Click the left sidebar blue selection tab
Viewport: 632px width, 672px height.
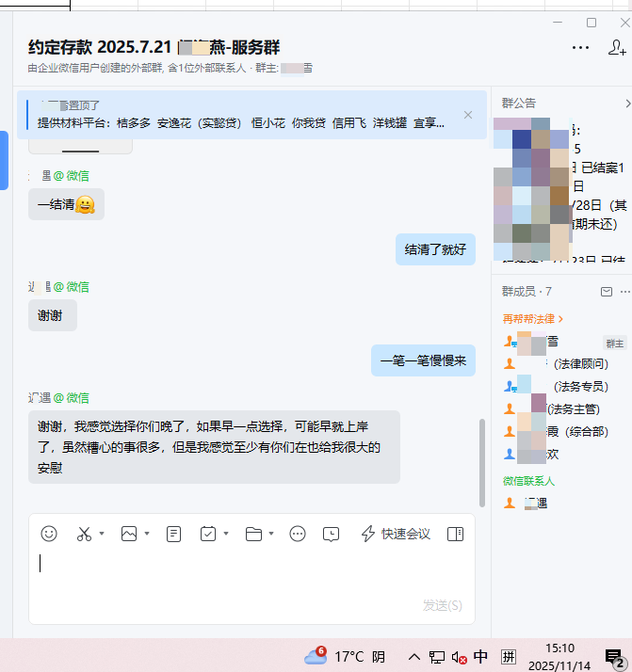pos(4,160)
